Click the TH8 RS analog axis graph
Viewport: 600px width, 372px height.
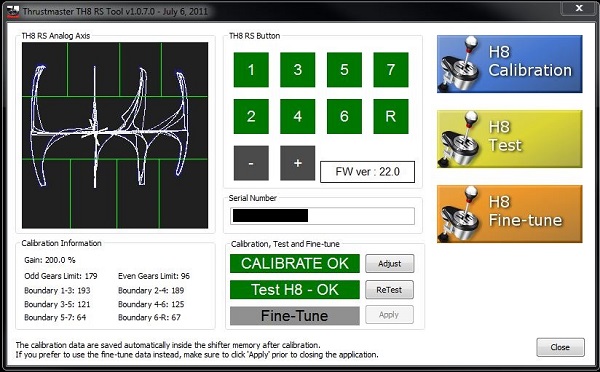click(115, 135)
